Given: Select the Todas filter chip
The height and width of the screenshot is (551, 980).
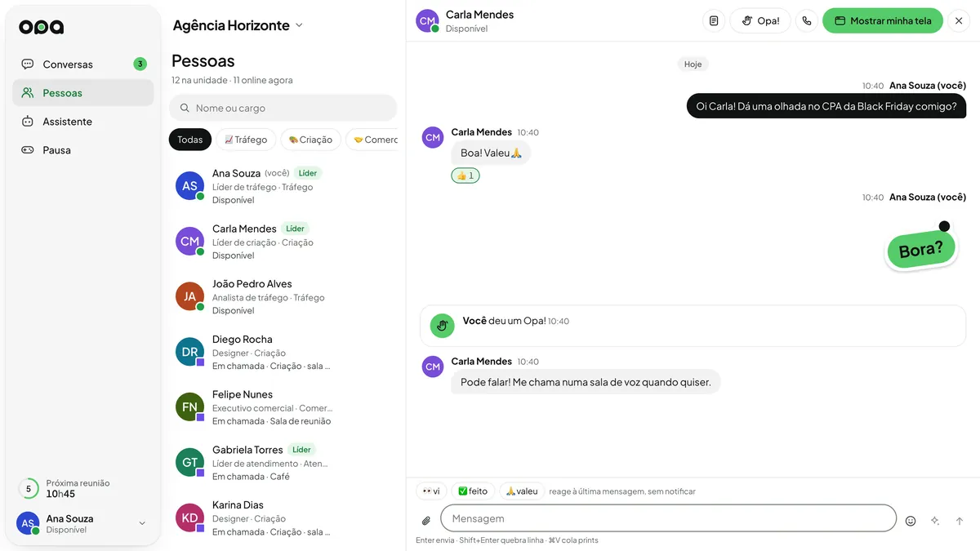Looking at the screenshot, I should (x=190, y=140).
